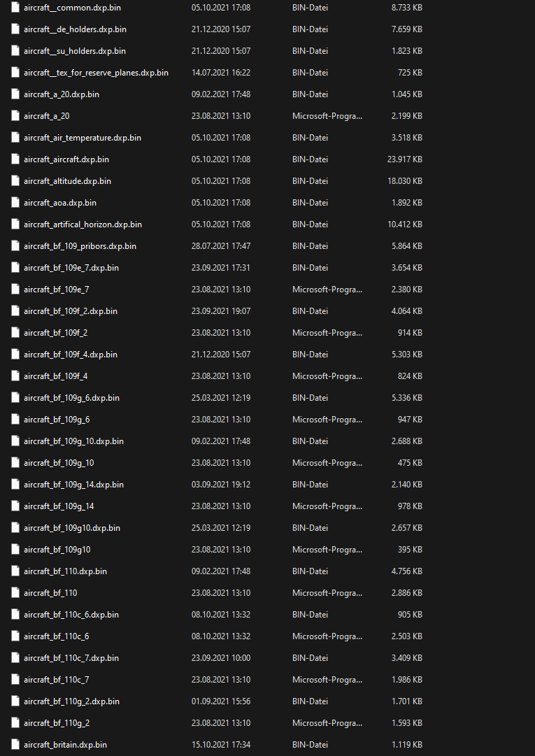Click aircraft_artifical_horizon.dxp.bin file name
The height and width of the screenshot is (756, 535).
[83, 224]
